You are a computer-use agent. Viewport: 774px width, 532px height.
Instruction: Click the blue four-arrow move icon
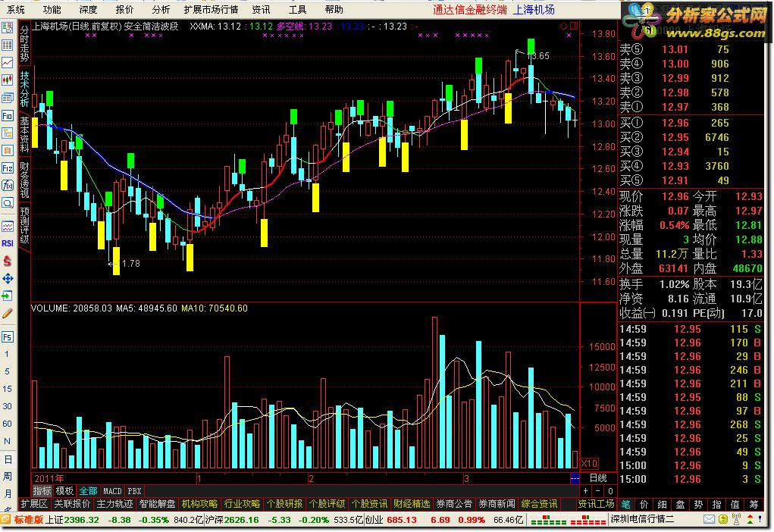[x=8, y=279]
